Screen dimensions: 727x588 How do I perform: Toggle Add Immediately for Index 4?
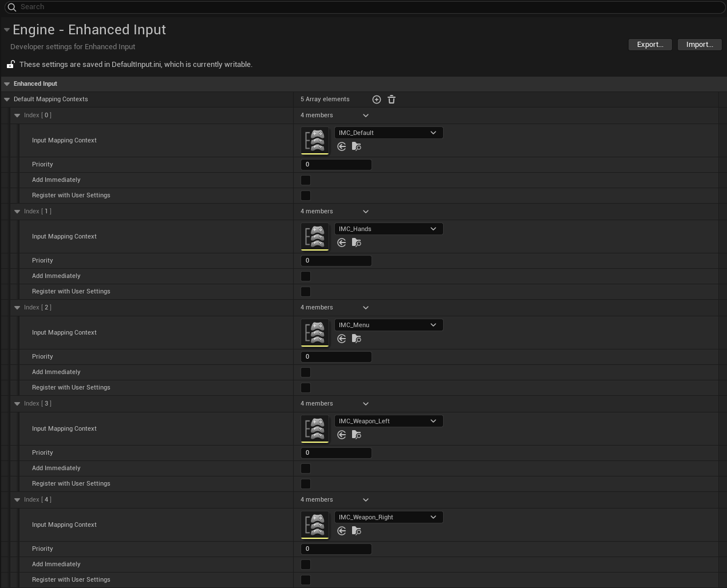[x=306, y=565]
